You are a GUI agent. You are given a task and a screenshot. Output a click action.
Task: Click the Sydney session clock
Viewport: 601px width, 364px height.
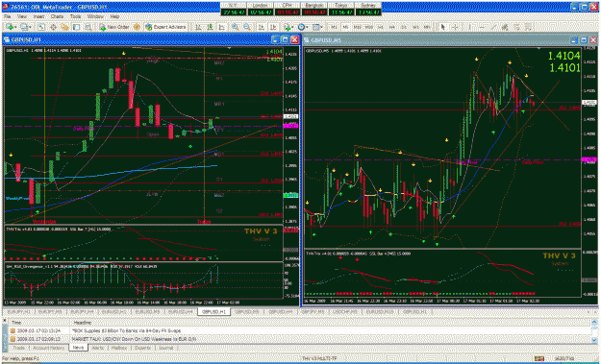pyautogui.click(x=368, y=9)
